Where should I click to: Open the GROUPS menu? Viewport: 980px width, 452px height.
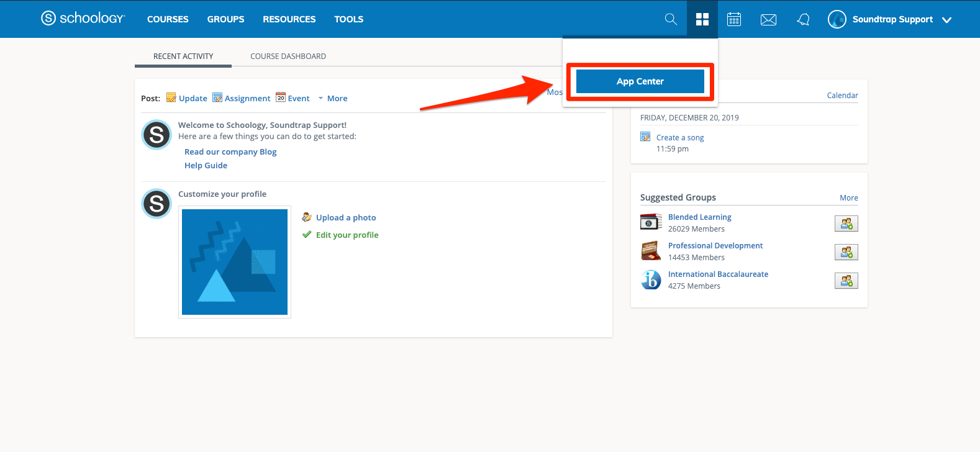225,19
